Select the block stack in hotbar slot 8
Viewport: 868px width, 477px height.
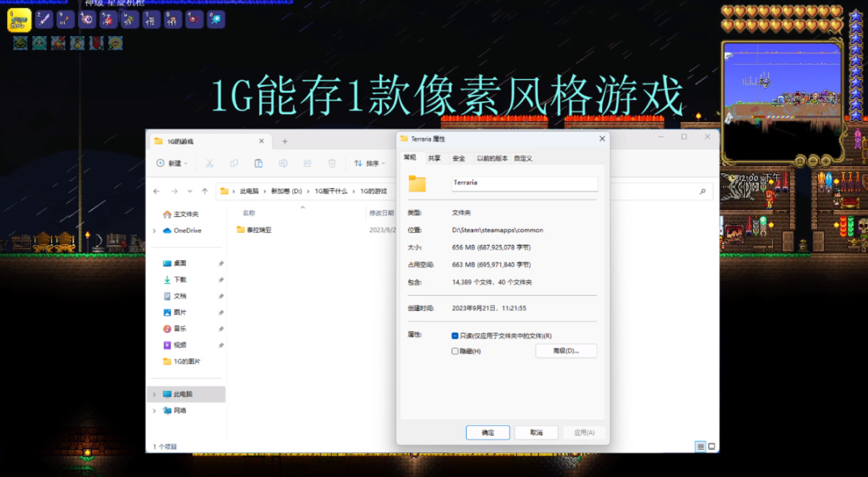172,19
